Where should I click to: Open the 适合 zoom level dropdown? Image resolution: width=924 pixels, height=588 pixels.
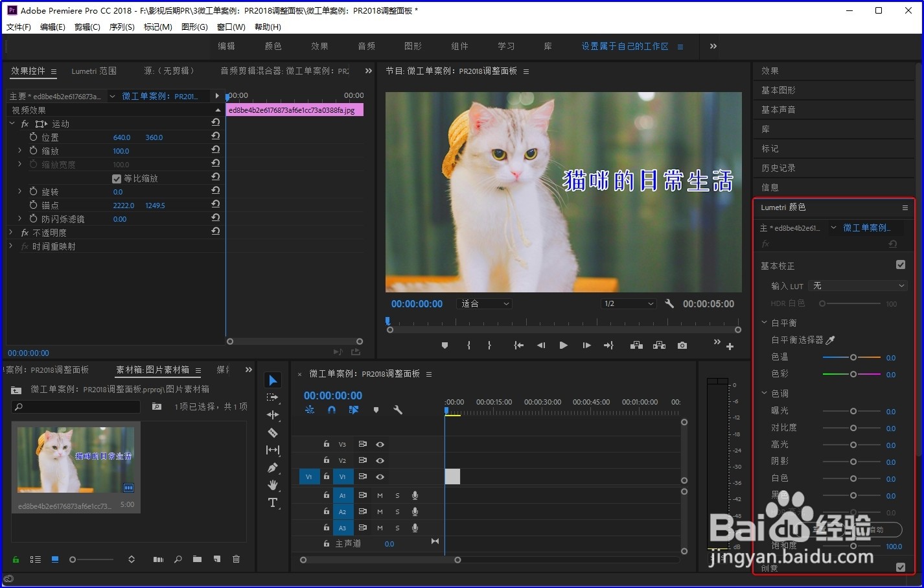[x=485, y=303]
